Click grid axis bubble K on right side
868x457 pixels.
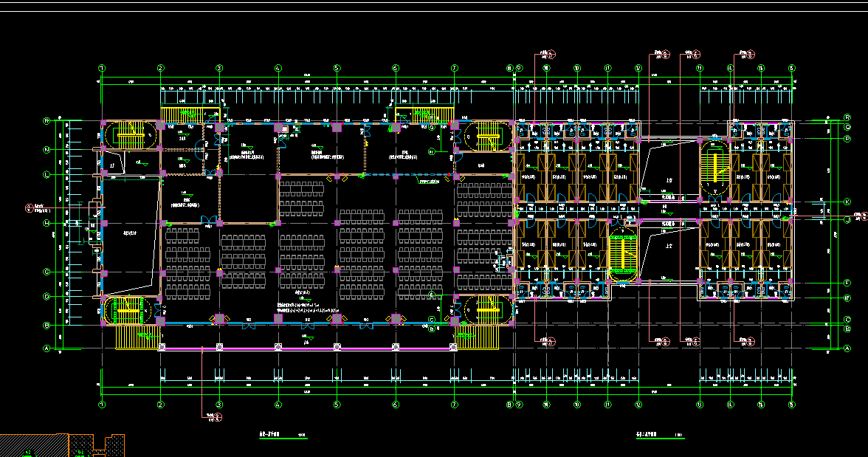(x=847, y=201)
